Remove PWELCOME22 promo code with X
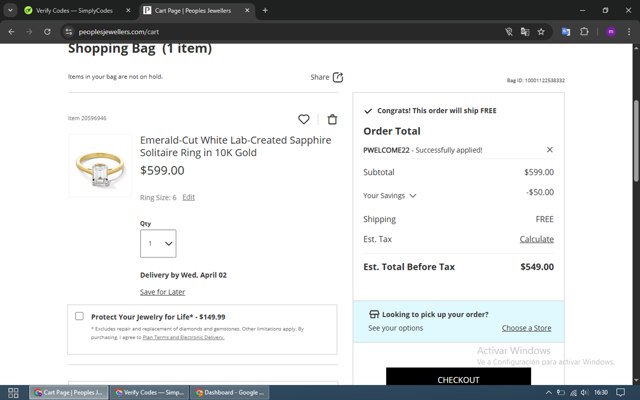 (x=550, y=150)
